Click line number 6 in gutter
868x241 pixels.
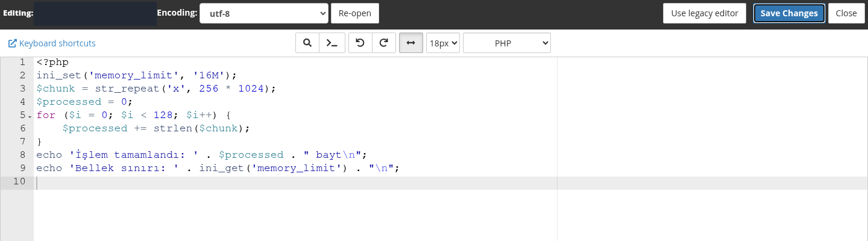(22, 128)
